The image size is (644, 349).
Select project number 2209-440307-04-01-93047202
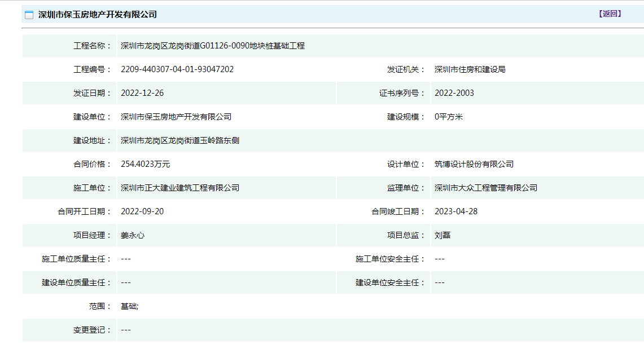177,69
